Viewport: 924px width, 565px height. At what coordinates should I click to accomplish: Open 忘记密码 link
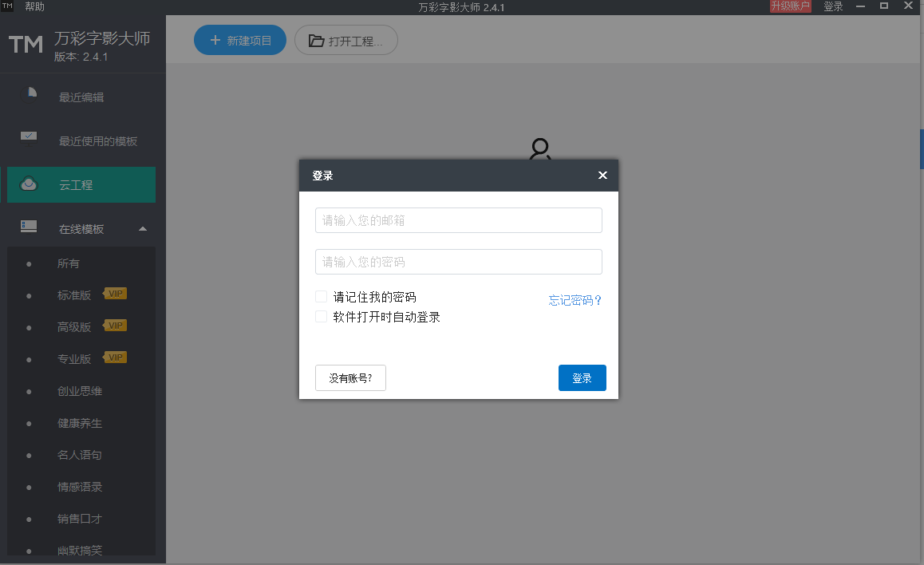point(575,300)
